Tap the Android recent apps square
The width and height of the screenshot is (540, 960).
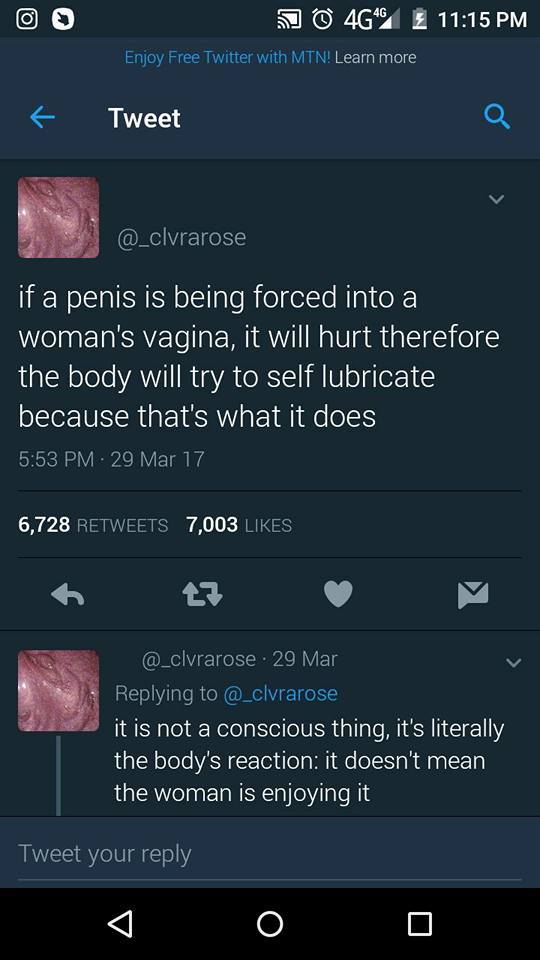[419, 924]
